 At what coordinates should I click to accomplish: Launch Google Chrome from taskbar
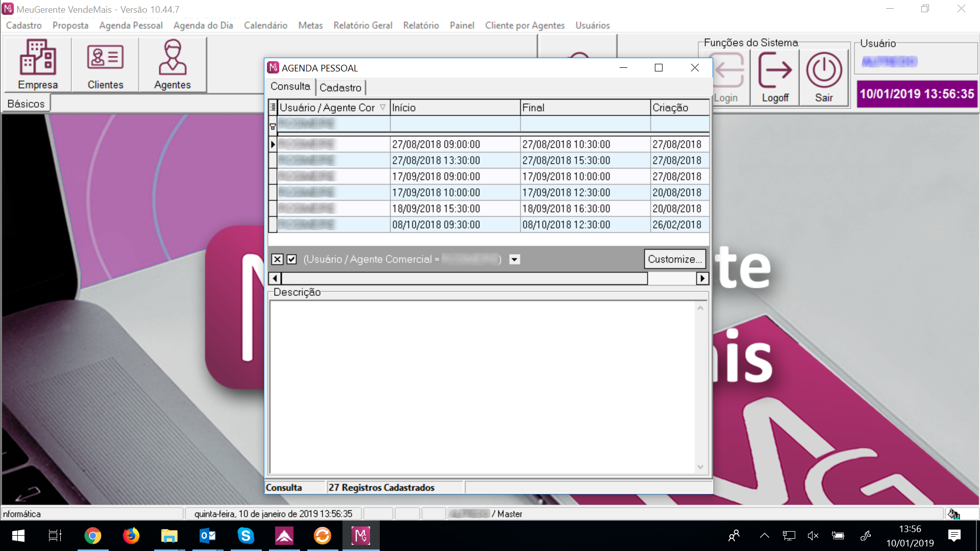pyautogui.click(x=92, y=536)
